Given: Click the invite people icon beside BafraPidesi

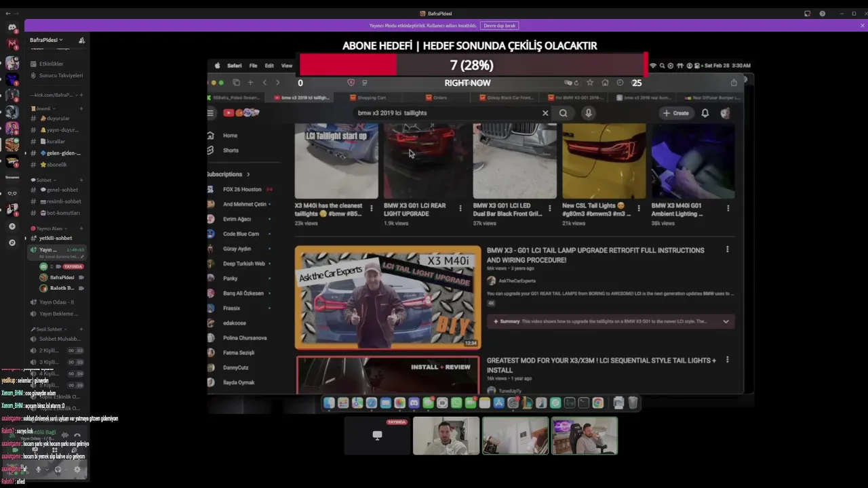Looking at the screenshot, I should point(81,40).
